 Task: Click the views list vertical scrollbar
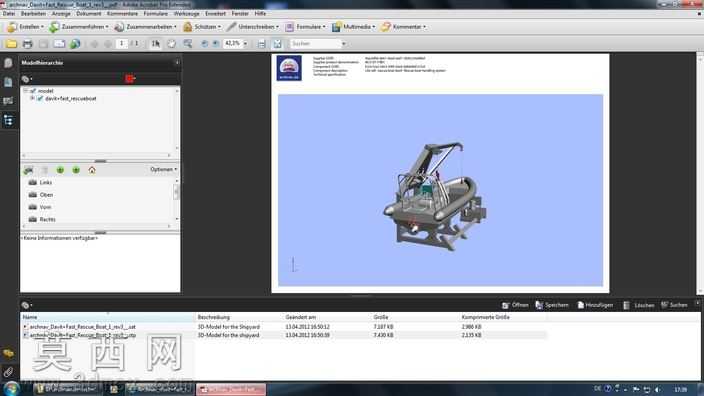(176, 201)
